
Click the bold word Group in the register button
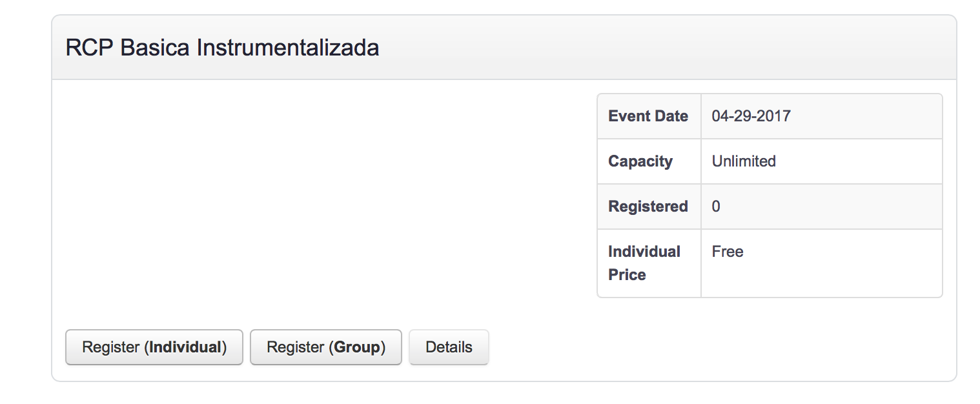(357, 347)
